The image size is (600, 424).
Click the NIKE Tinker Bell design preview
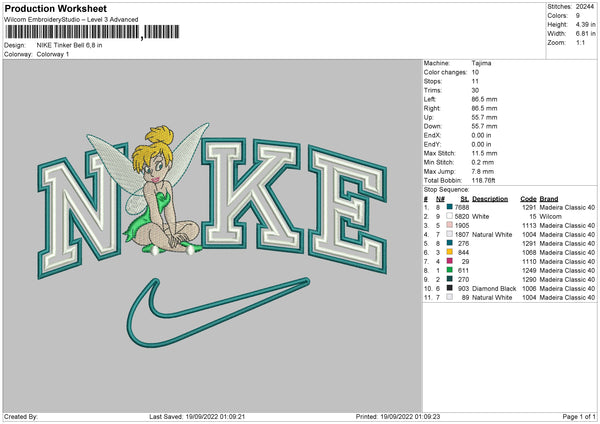click(212, 235)
